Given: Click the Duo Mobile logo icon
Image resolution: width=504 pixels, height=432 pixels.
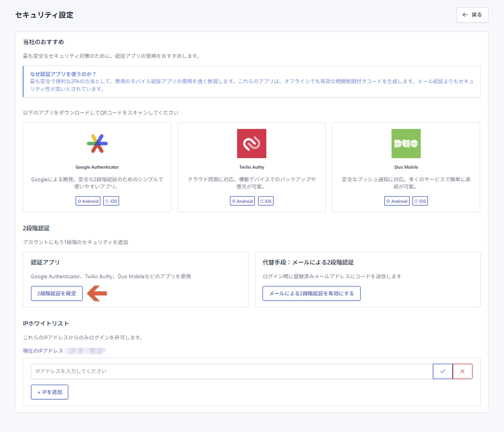Looking at the screenshot, I should [406, 143].
